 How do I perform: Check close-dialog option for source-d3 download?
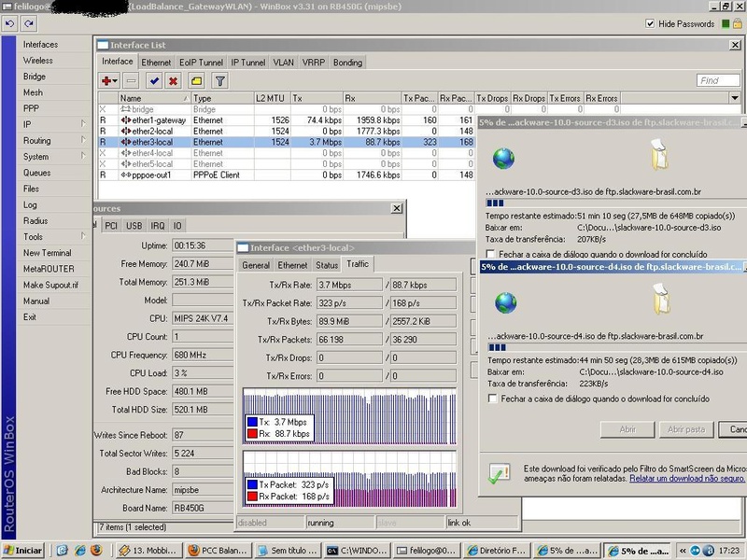click(x=492, y=253)
